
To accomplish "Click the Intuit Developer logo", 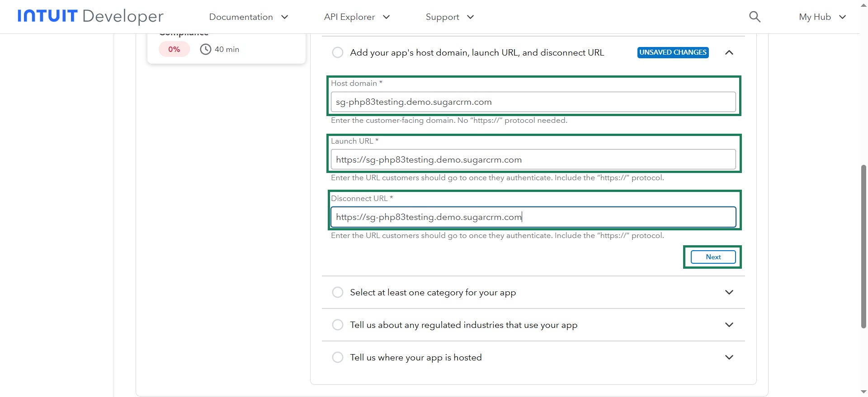I will [x=90, y=16].
